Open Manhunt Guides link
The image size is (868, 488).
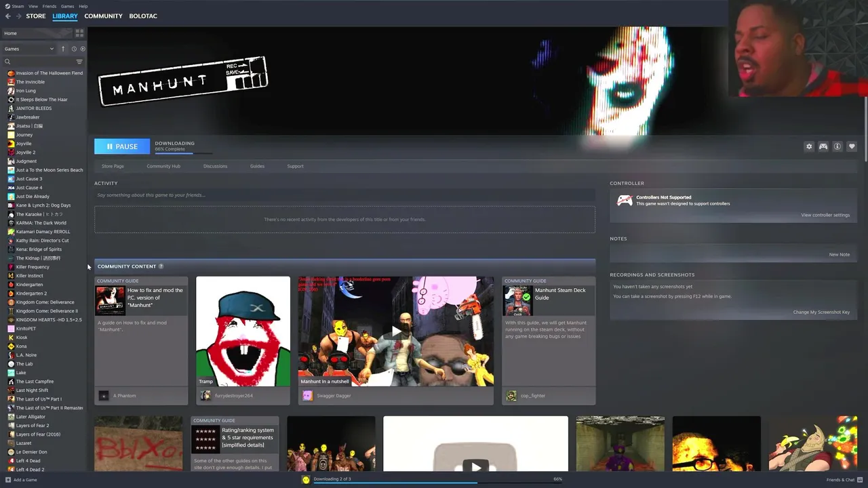[257, 166]
